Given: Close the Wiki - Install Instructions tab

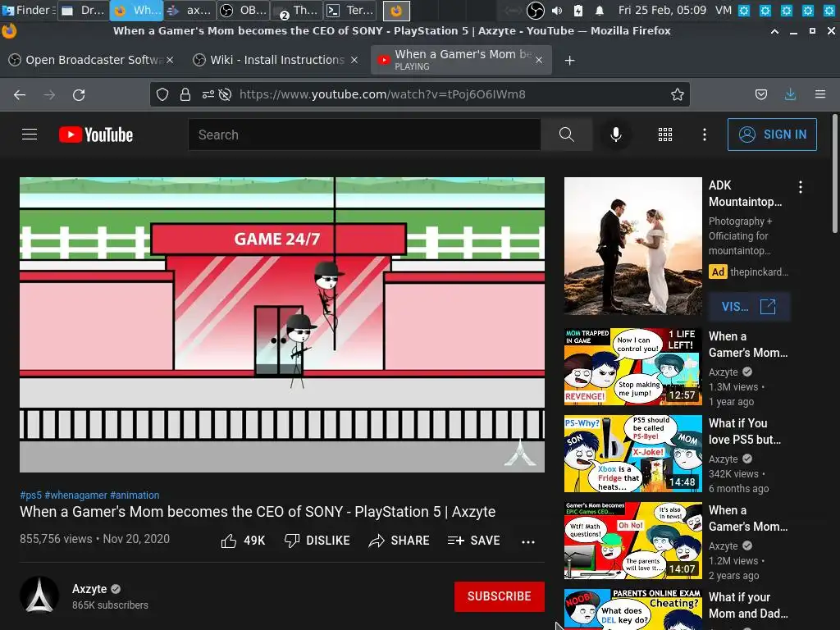Looking at the screenshot, I should pyautogui.click(x=354, y=60).
